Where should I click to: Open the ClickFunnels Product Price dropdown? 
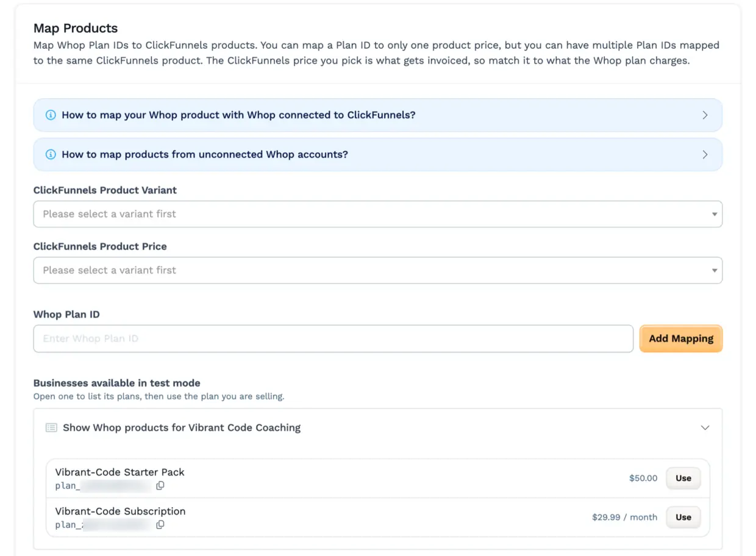[x=378, y=270]
